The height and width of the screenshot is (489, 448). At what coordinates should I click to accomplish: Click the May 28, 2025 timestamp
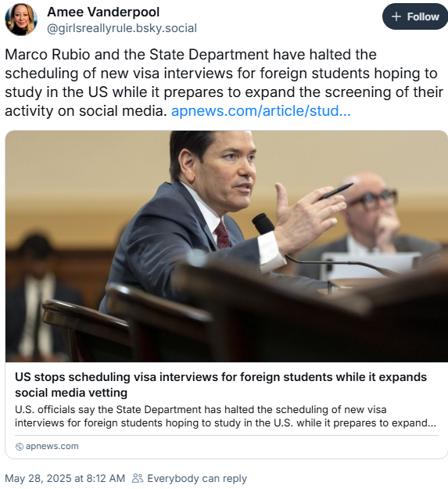[x=65, y=478]
